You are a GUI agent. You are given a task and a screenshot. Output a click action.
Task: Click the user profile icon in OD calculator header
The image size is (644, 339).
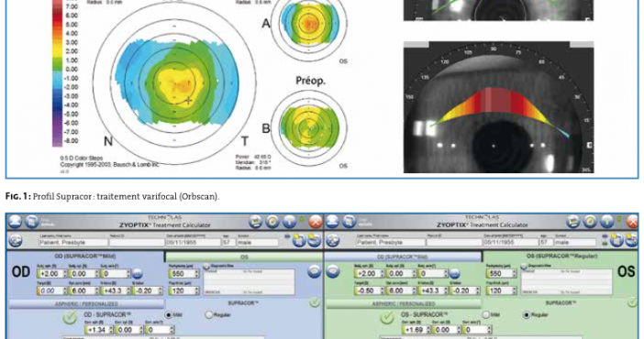point(16,222)
